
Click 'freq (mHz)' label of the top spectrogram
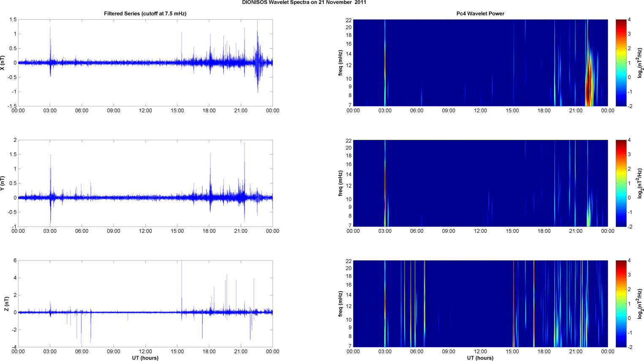tap(340, 63)
